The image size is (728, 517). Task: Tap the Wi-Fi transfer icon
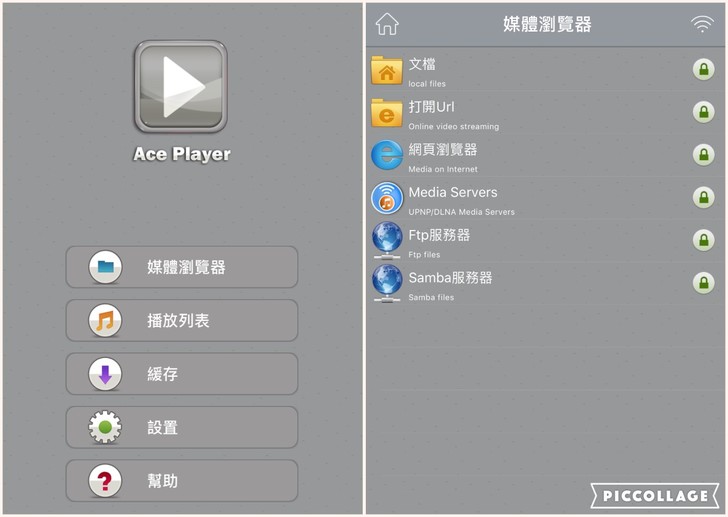click(702, 24)
